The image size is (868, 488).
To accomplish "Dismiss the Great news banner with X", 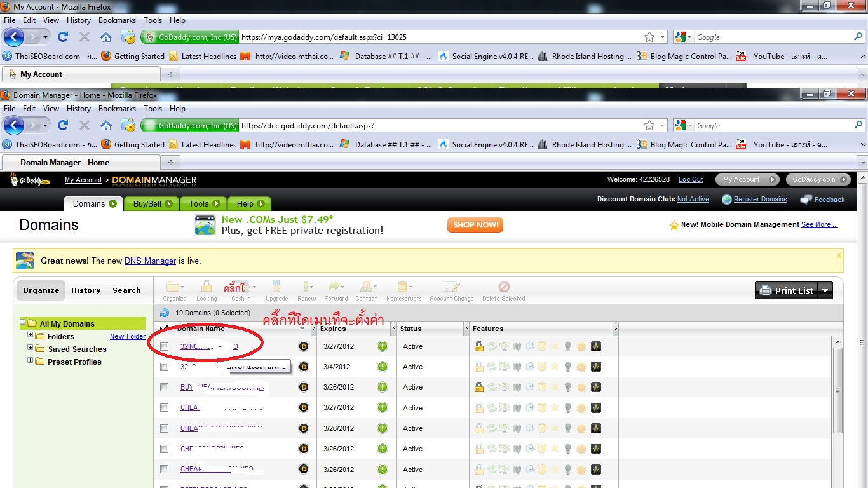I will [839, 255].
